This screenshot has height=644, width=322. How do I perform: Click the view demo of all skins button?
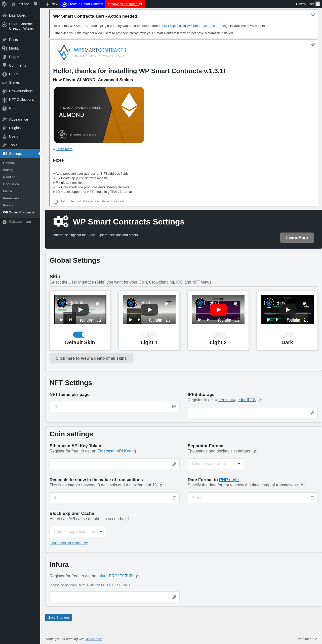(91, 358)
